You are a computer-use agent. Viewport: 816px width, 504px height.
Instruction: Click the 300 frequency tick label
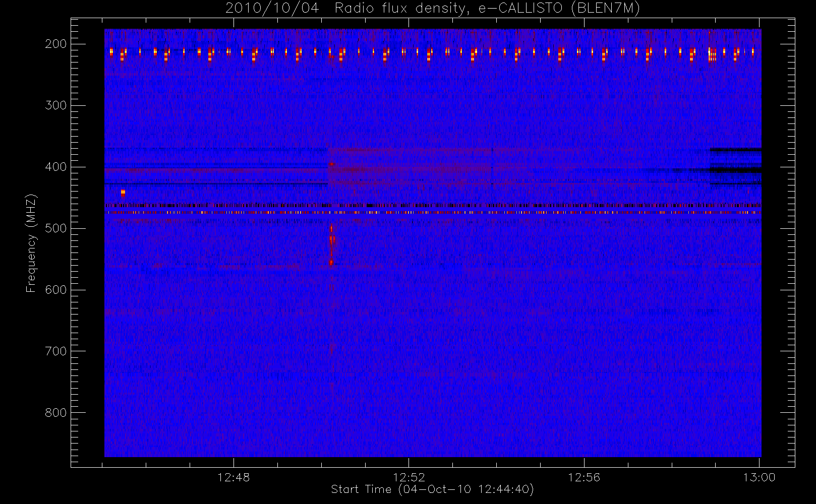[x=56, y=105]
